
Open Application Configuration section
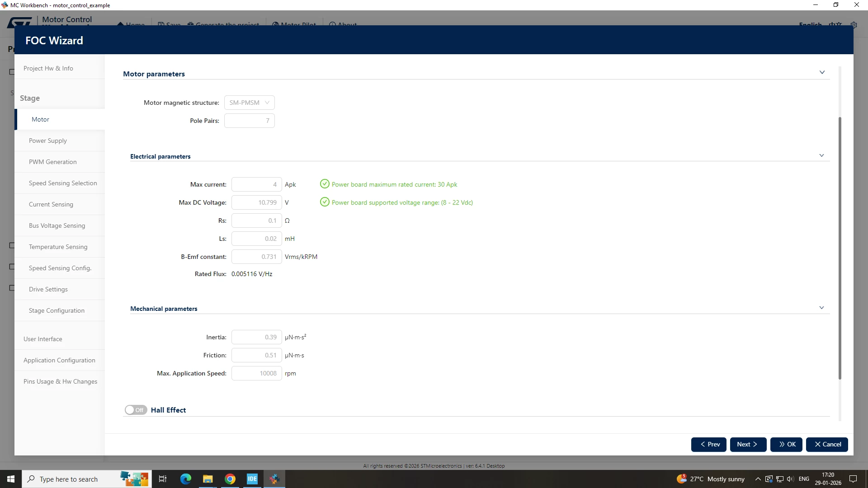59,360
